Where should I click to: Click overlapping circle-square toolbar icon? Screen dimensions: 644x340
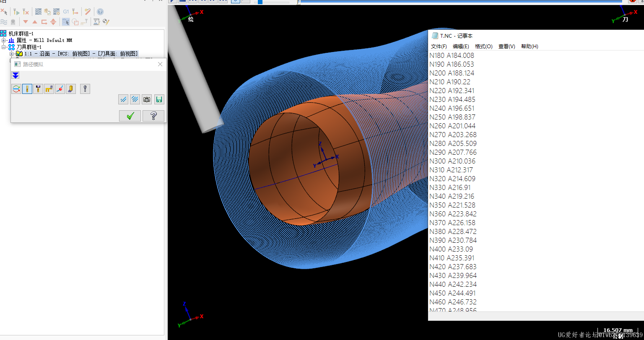[75, 22]
